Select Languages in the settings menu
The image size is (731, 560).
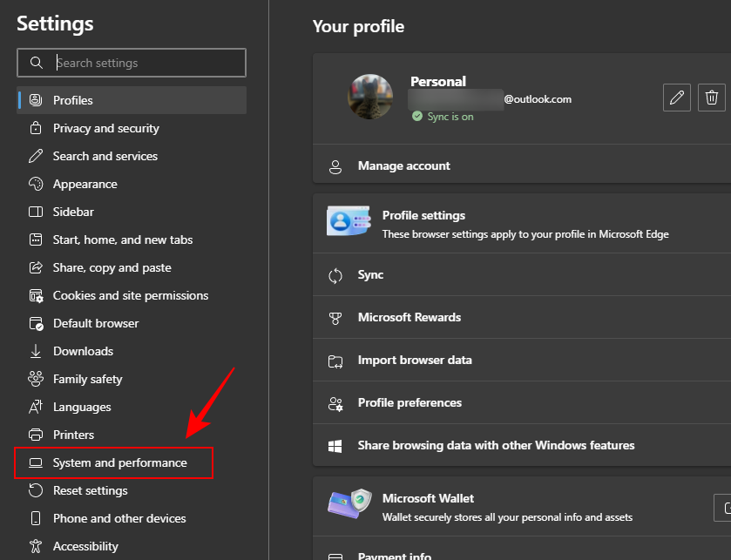(x=132, y=407)
